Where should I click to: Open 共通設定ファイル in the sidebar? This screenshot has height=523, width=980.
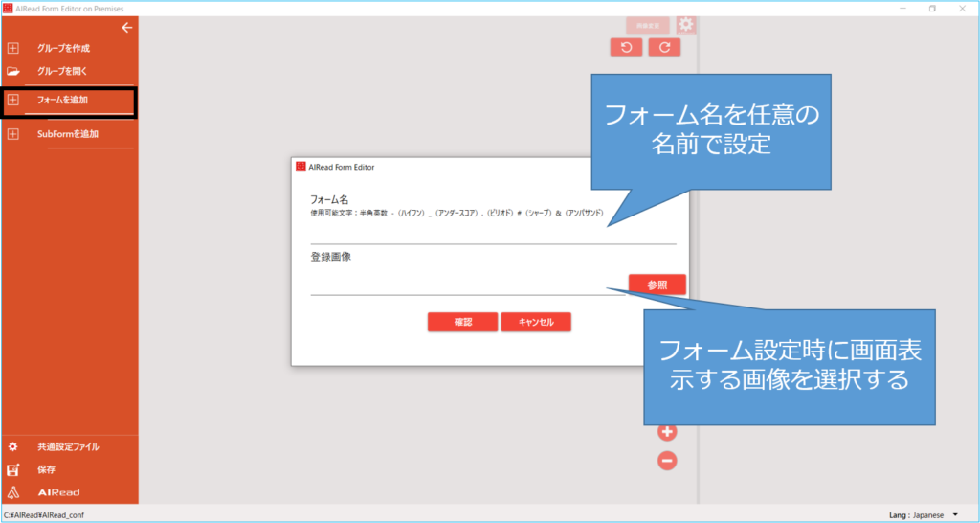[x=68, y=447]
